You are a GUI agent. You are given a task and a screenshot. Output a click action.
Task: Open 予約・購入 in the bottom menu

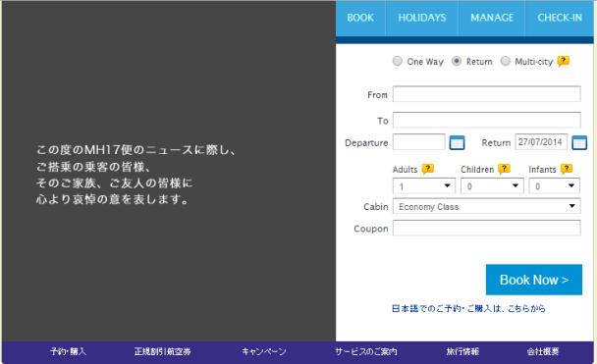pyautogui.click(x=69, y=351)
